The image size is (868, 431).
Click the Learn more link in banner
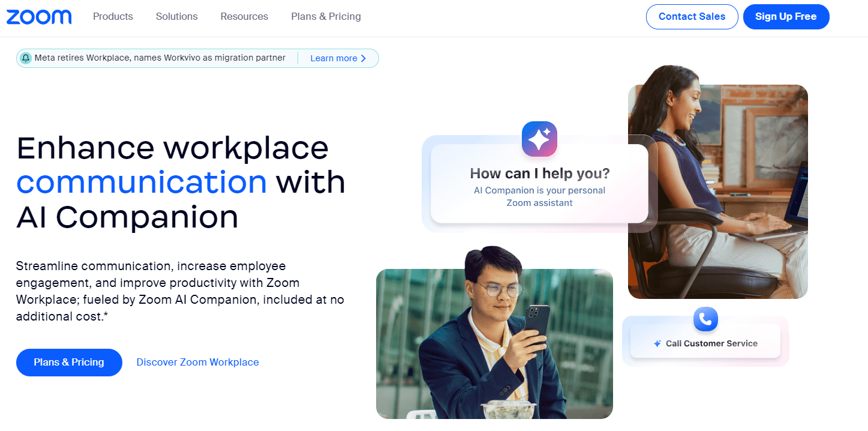[x=338, y=58]
